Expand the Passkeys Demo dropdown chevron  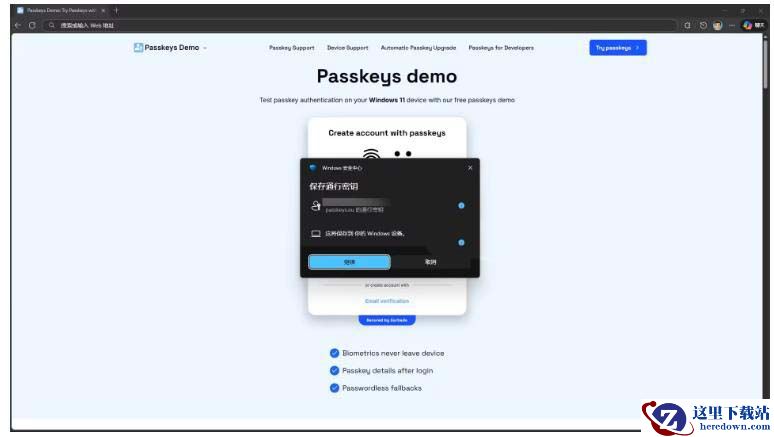[x=205, y=48]
